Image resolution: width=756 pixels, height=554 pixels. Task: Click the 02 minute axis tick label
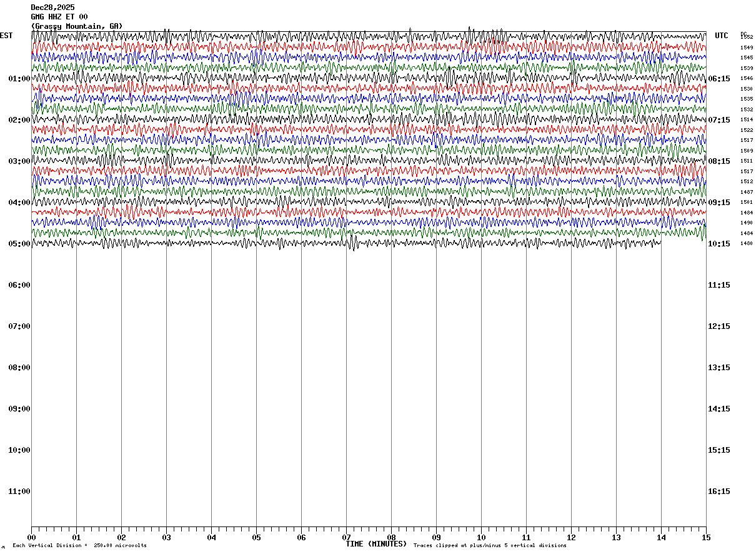(x=121, y=538)
